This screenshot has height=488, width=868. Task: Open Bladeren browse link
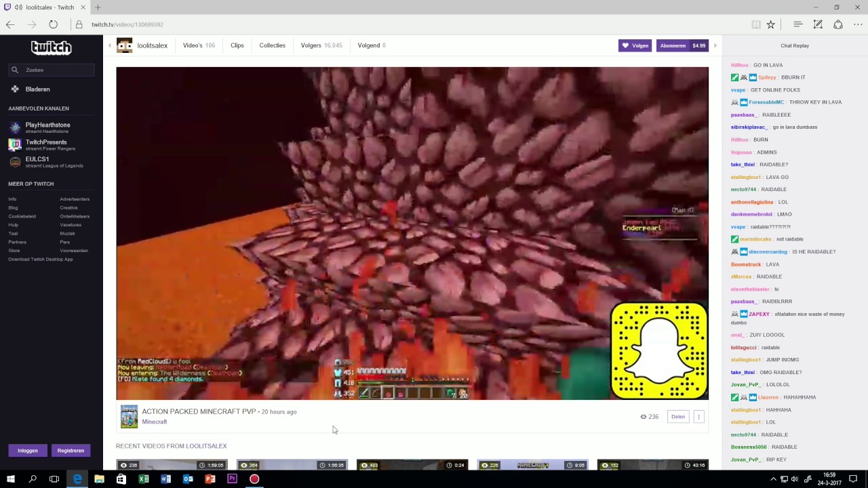(37, 89)
